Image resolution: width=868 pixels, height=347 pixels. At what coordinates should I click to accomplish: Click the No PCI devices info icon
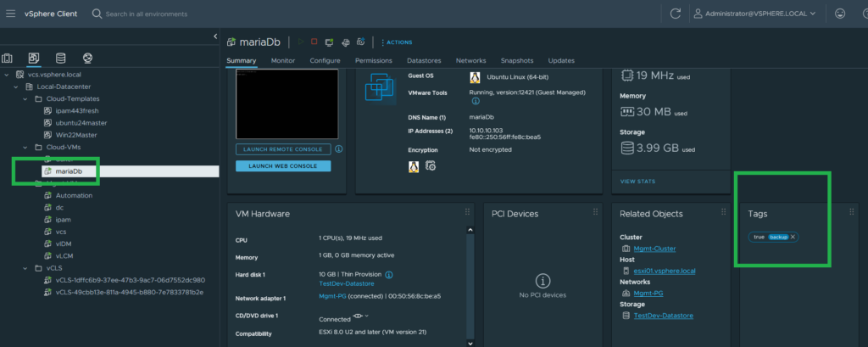542,281
